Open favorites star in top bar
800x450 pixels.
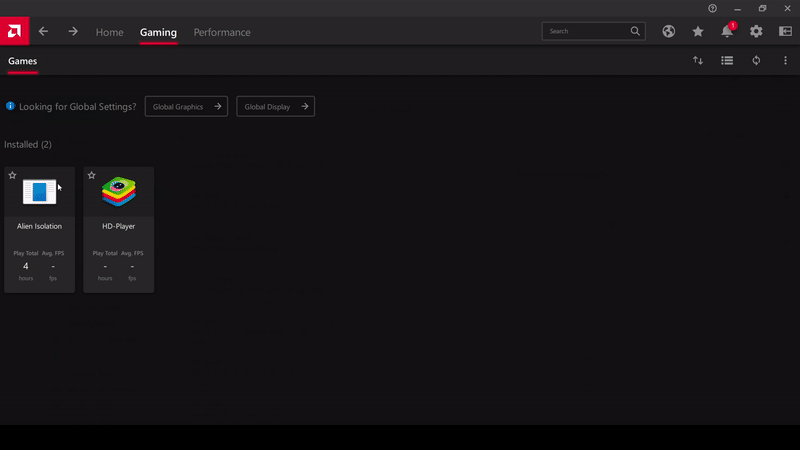point(697,31)
